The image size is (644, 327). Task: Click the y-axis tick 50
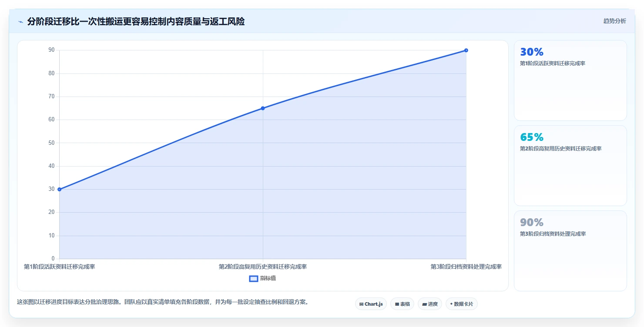[x=52, y=143]
